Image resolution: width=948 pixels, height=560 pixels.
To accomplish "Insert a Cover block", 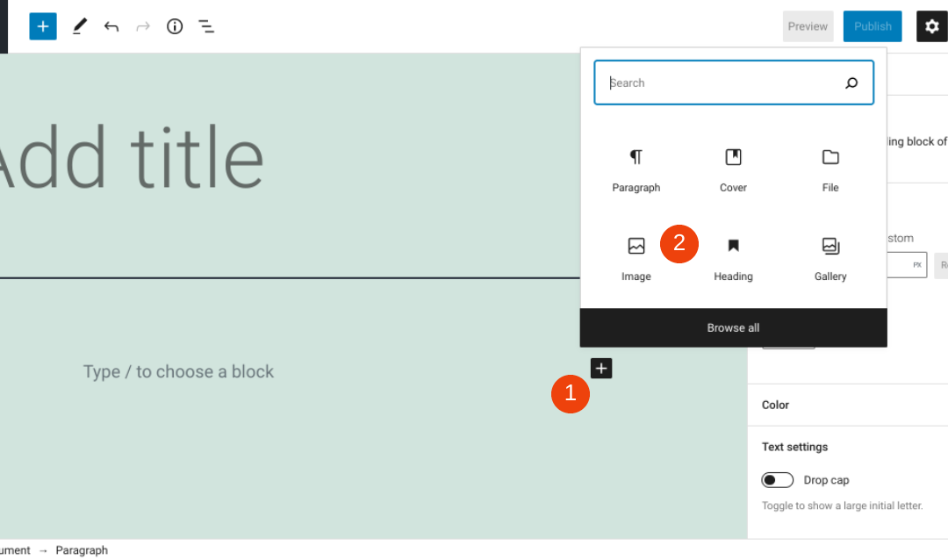I will point(733,171).
